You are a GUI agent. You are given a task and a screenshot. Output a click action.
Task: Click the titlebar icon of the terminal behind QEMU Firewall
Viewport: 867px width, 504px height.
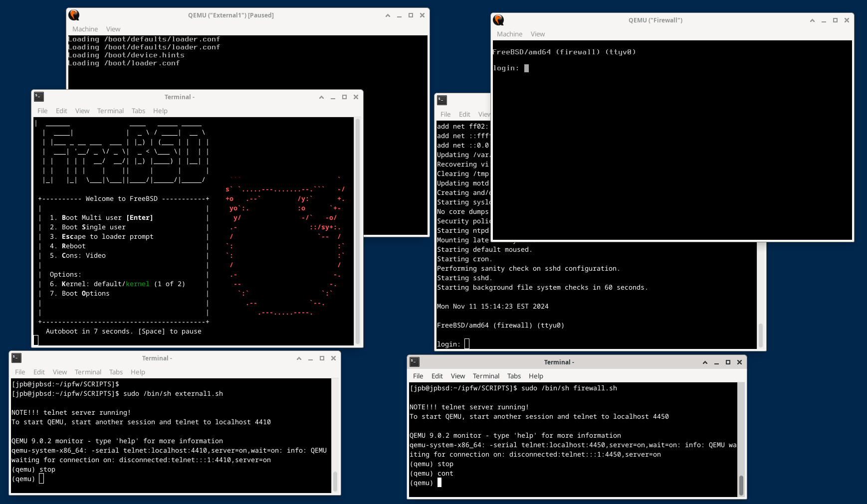click(x=442, y=100)
